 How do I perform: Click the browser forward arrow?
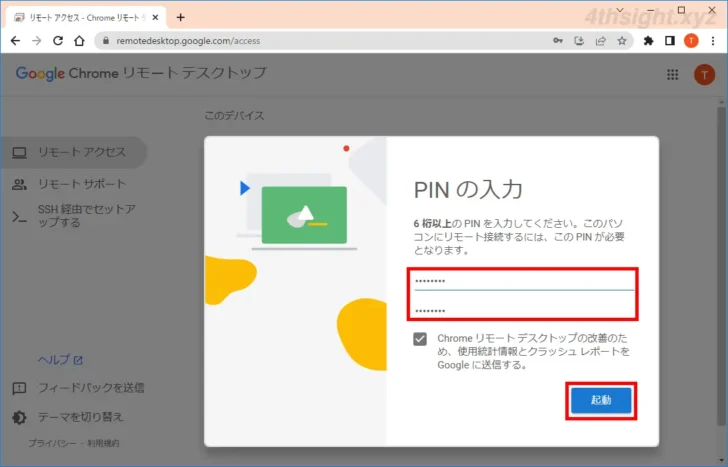[x=37, y=41]
